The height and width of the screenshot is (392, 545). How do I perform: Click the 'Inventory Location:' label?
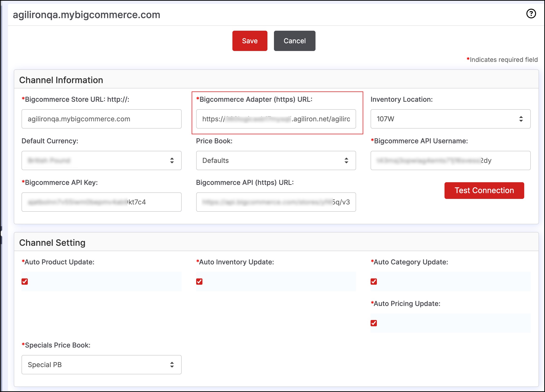(x=402, y=99)
